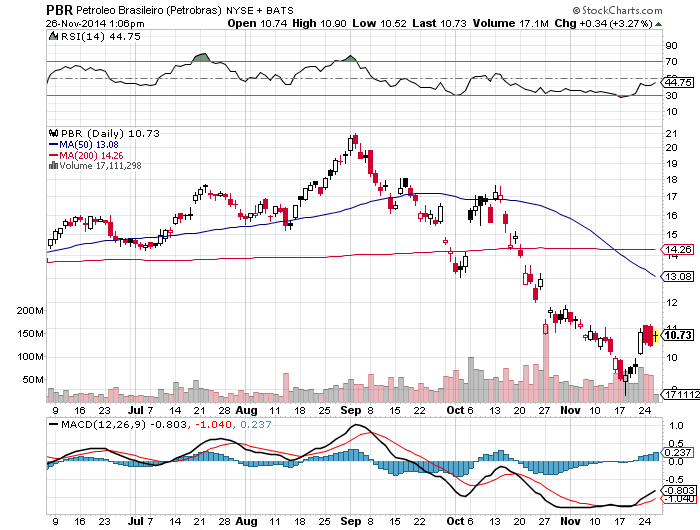This screenshot has width=700, height=530.
Task: Click the RSI 44.75 value tag
Action: click(x=678, y=83)
